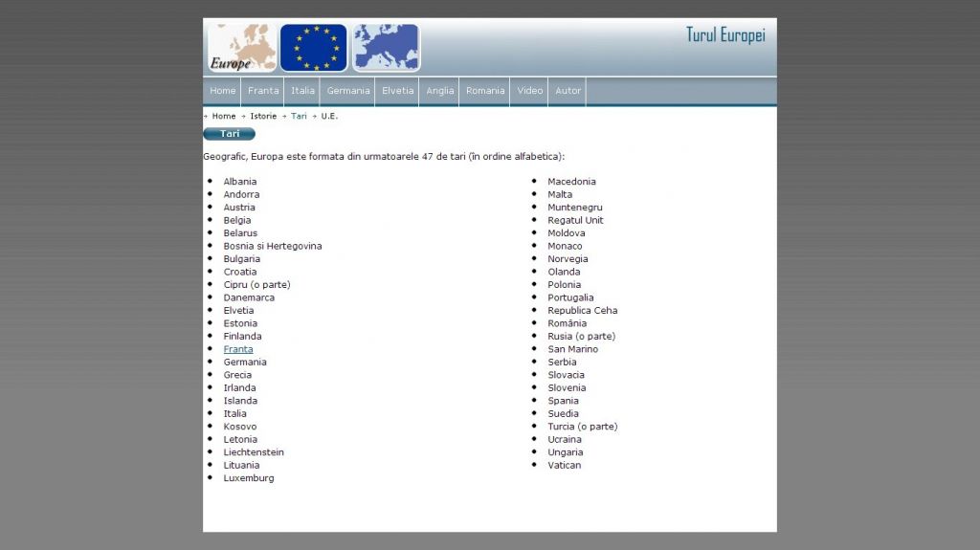The width and height of the screenshot is (980, 550).
Task: Go to the Autor page
Action: click(x=568, y=91)
